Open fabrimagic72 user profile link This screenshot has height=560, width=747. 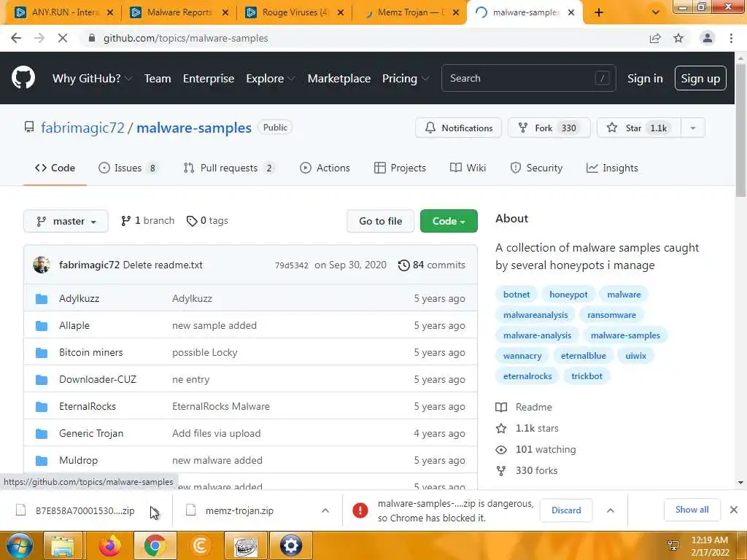click(x=82, y=128)
